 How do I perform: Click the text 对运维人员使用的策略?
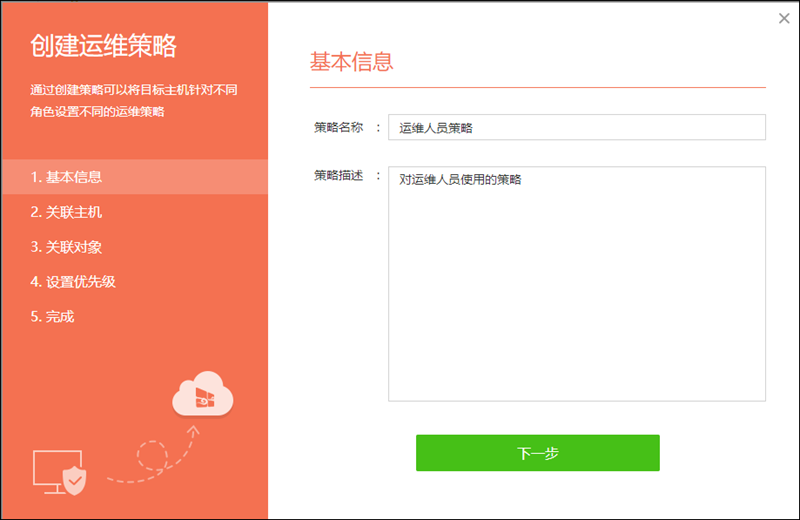[460, 180]
